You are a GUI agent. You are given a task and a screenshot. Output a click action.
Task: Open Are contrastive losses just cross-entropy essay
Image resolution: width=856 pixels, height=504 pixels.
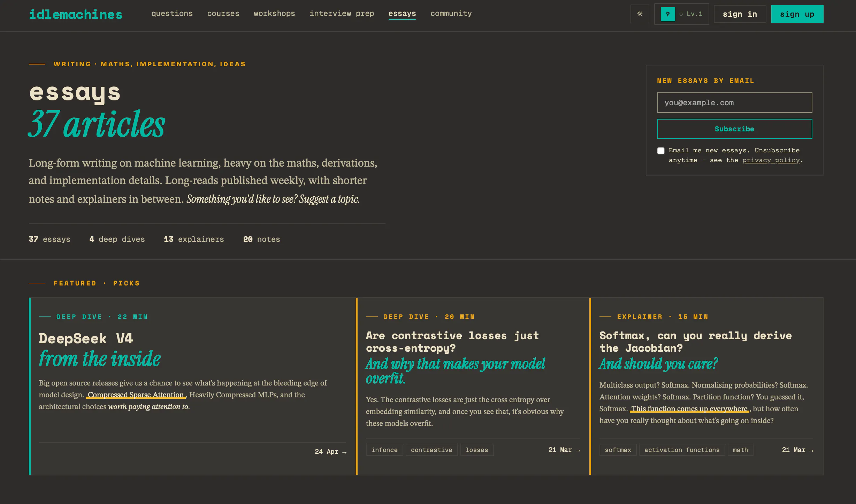[x=452, y=342]
